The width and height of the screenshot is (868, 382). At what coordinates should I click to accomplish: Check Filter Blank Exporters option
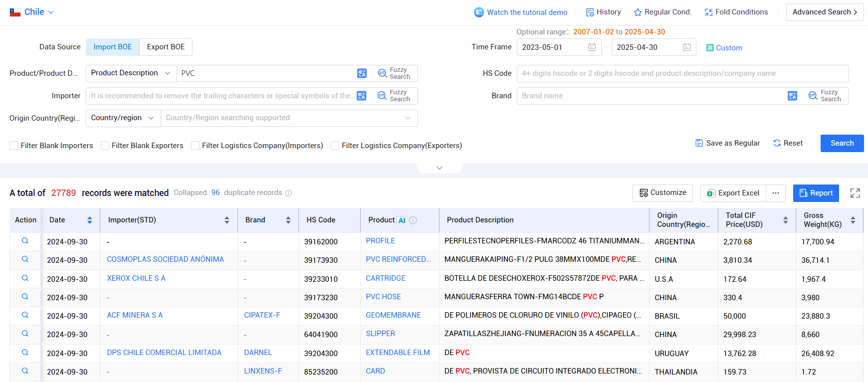coord(105,146)
